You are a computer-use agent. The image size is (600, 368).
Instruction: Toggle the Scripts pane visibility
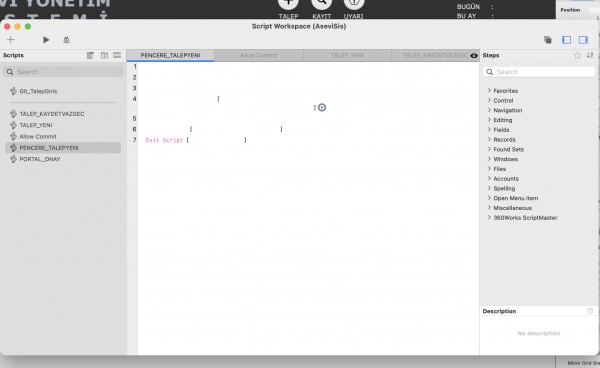pyautogui.click(x=566, y=40)
